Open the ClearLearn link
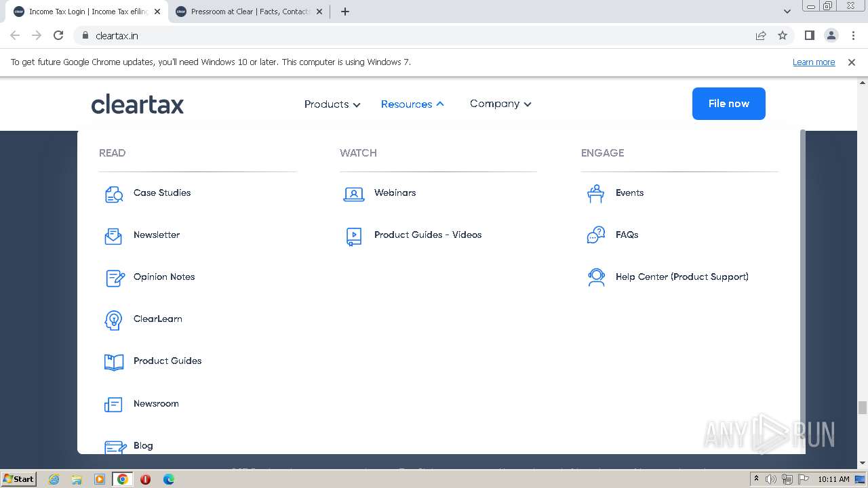The width and height of the screenshot is (868, 488). 158,319
